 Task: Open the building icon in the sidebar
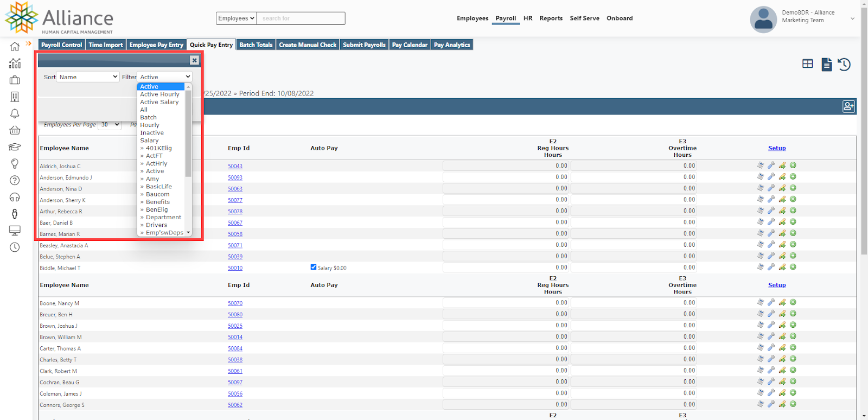point(15,97)
